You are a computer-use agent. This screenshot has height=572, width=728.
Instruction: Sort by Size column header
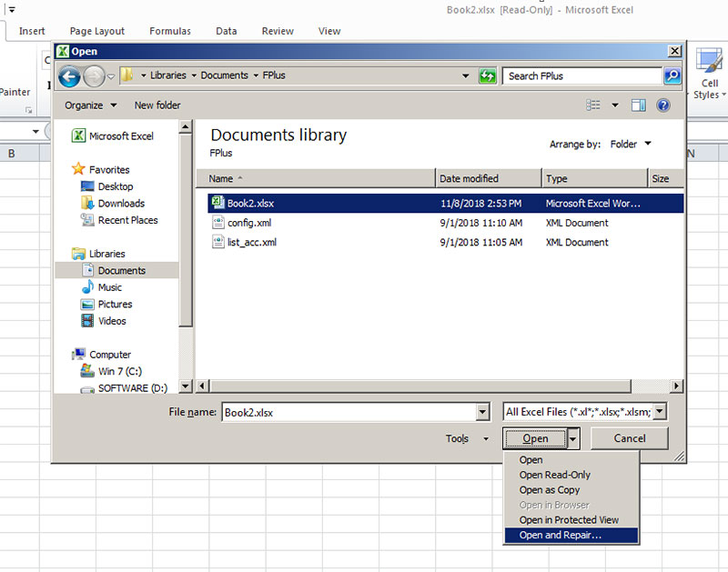click(665, 178)
